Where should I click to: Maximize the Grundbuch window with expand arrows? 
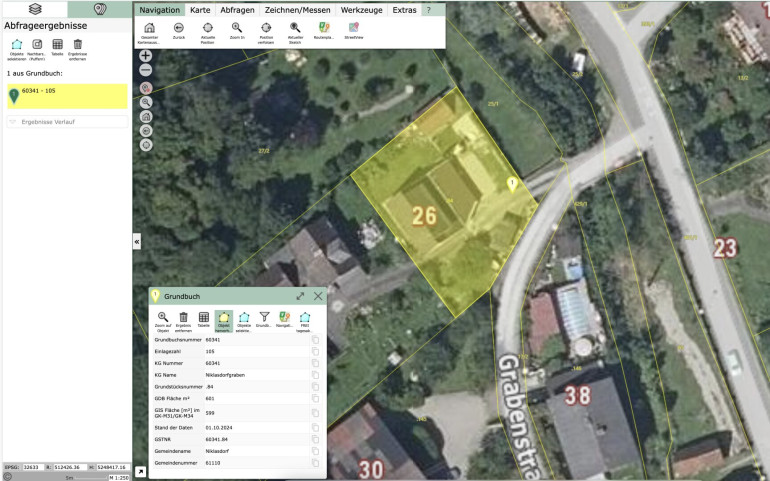(300, 296)
